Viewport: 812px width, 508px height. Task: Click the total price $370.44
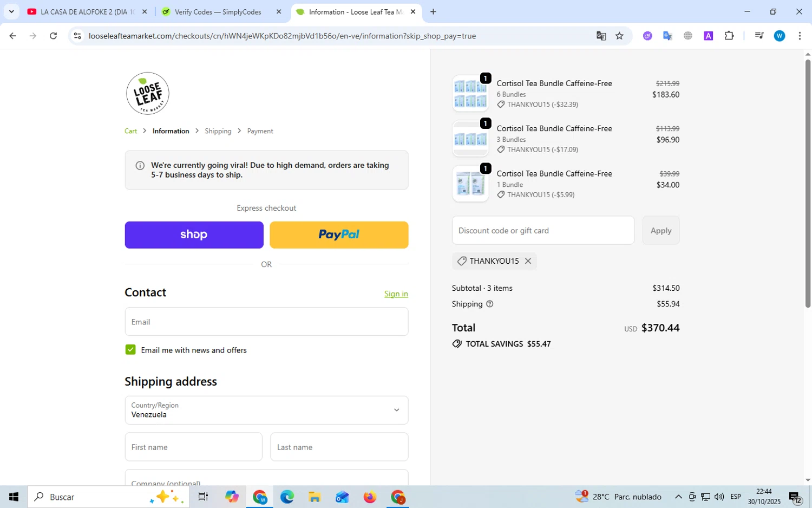pyautogui.click(x=660, y=328)
